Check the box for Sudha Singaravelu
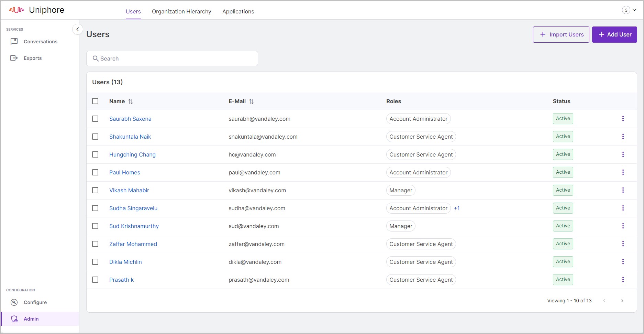The width and height of the screenshot is (644, 334). coord(95,208)
